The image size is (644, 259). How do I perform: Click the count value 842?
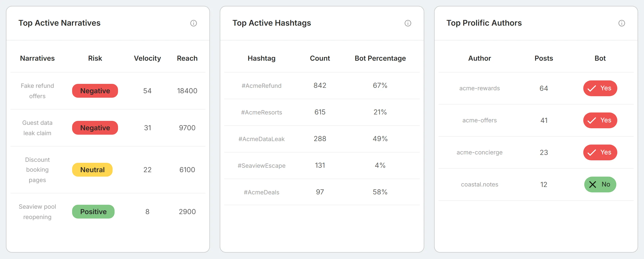(x=320, y=85)
